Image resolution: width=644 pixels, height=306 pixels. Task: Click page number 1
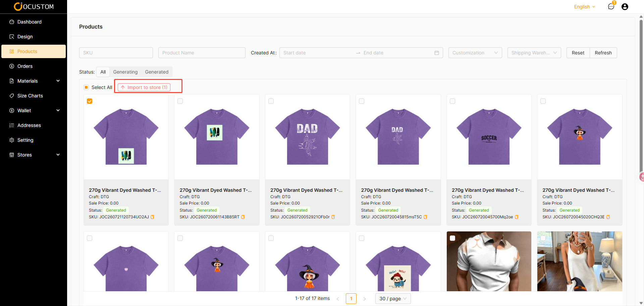351,299
